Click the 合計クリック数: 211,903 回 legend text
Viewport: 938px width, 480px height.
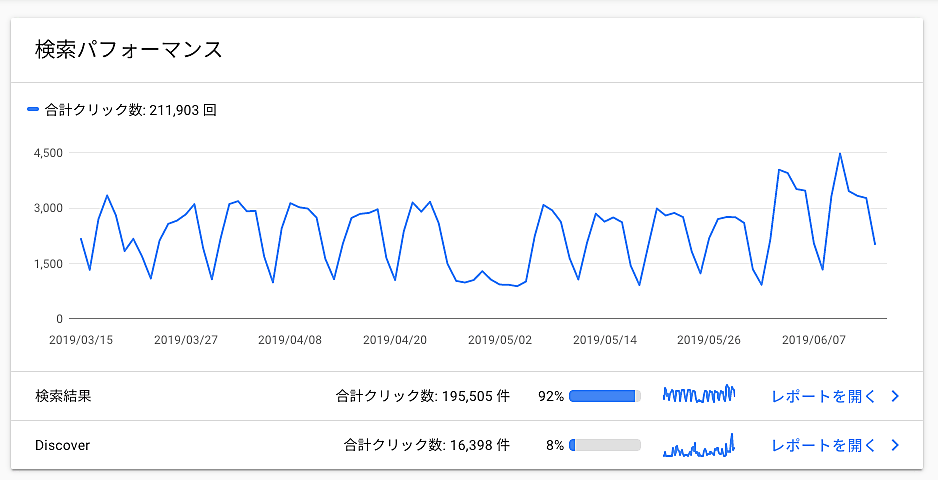click(x=130, y=110)
